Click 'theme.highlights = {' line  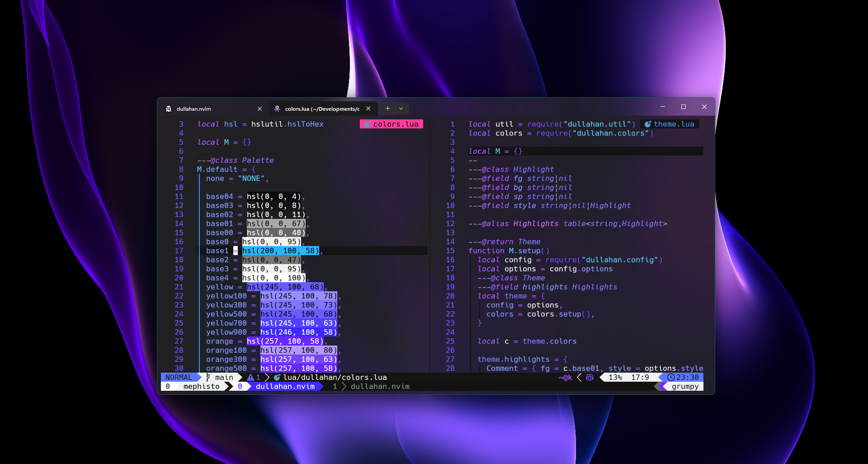[x=523, y=359]
